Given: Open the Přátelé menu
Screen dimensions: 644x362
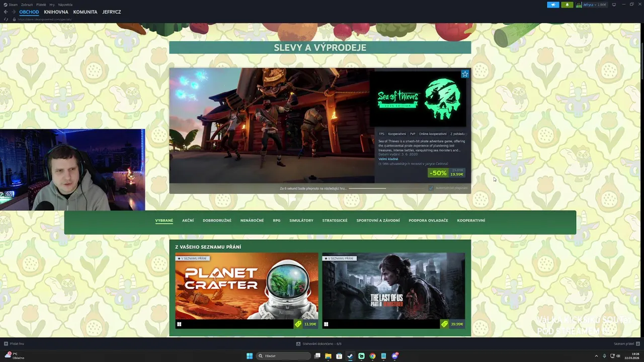Looking at the screenshot, I should coord(41,5).
